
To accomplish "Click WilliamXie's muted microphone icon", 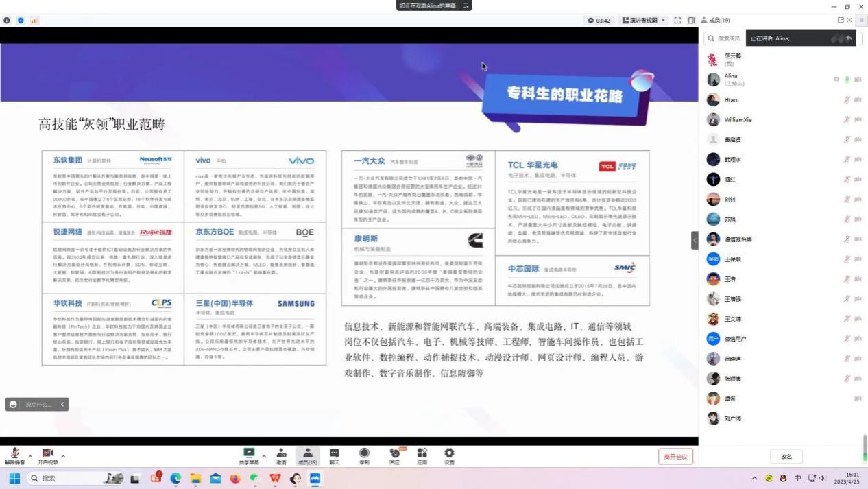I will (847, 119).
